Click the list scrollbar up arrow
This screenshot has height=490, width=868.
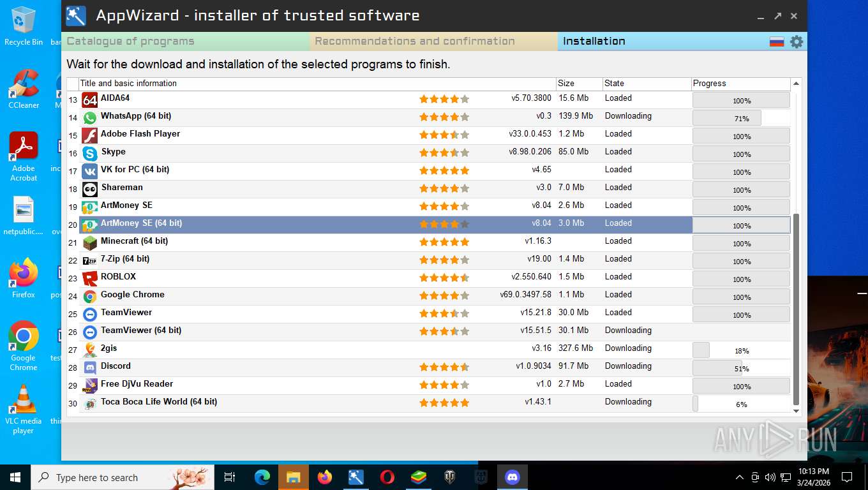coord(796,84)
